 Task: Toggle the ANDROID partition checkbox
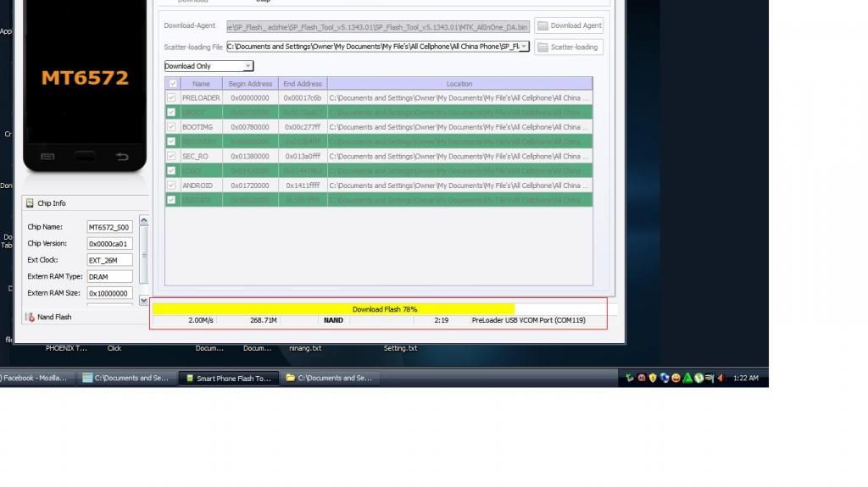pos(172,185)
